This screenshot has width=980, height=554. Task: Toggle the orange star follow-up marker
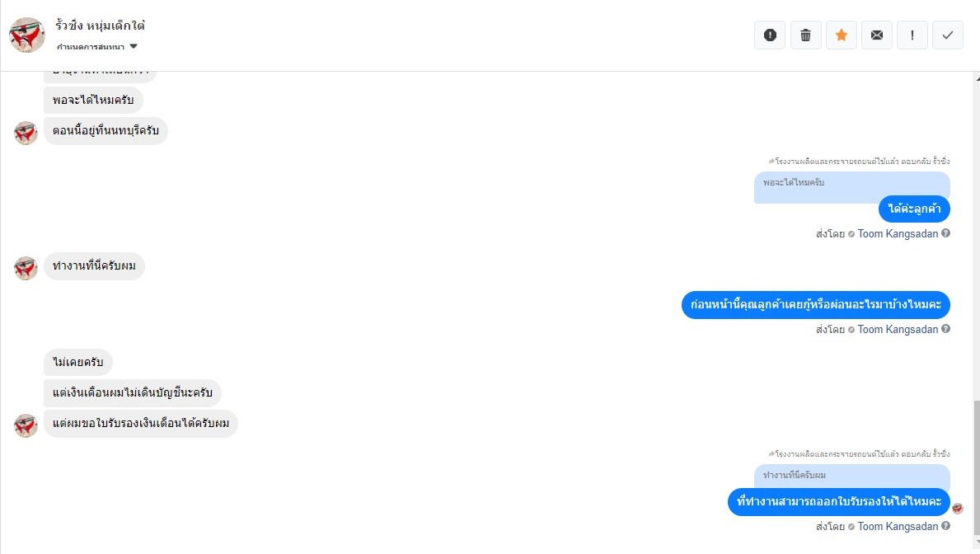pyautogui.click(x=842, y=35)
